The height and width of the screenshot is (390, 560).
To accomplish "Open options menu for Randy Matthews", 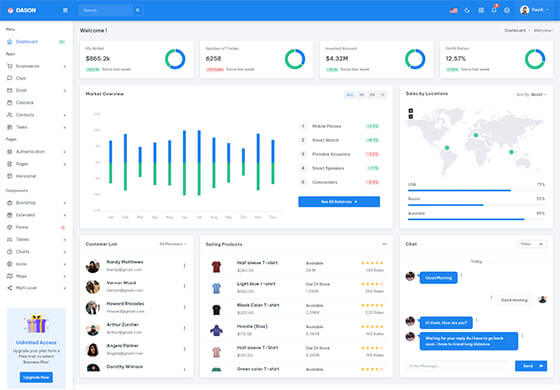I will tap(185, 266).
